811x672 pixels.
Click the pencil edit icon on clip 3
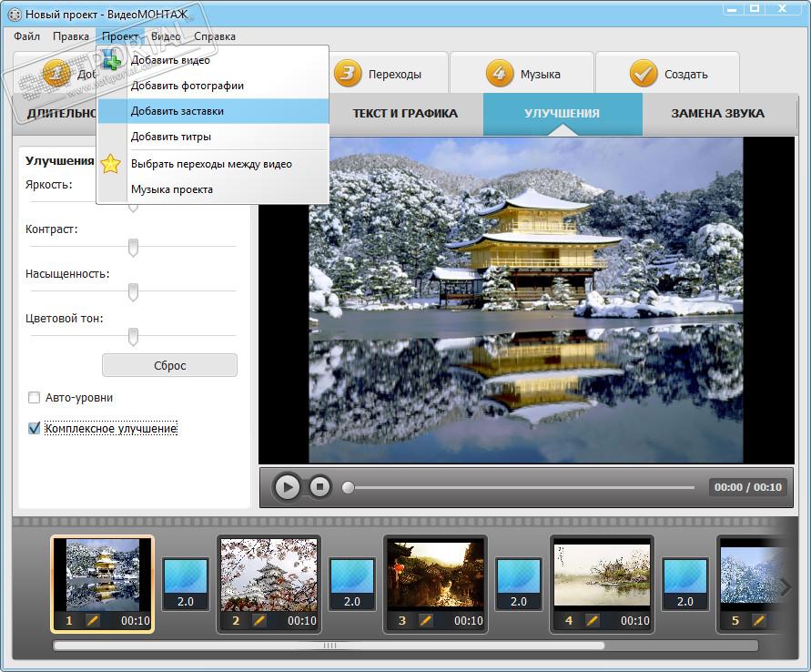tap(426, 620)
